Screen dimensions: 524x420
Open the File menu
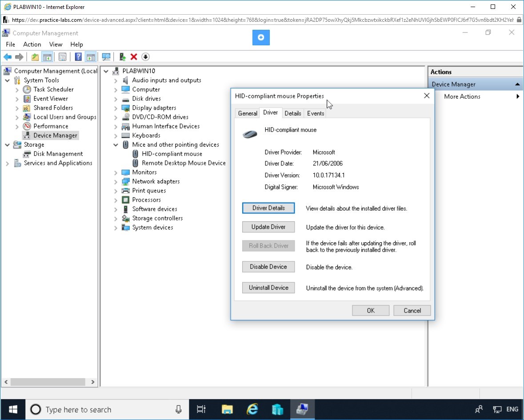pyautogui.click(x=10, y=44)
